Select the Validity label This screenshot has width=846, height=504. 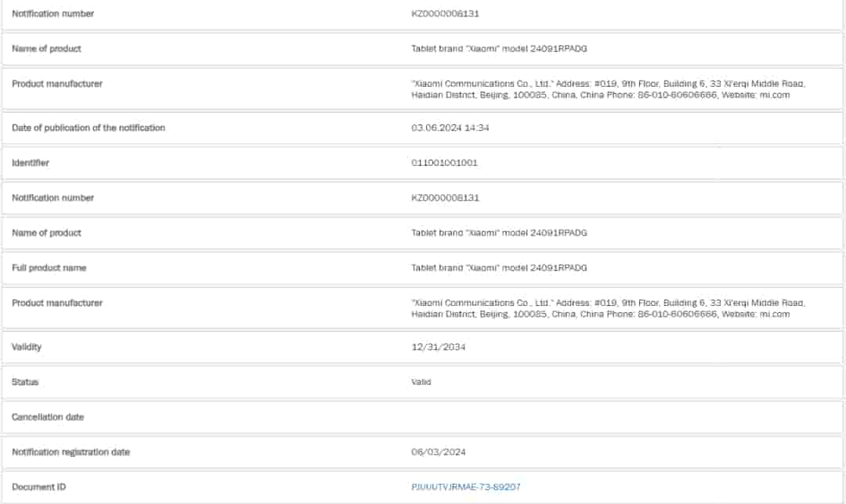click(x=27, y=347)
